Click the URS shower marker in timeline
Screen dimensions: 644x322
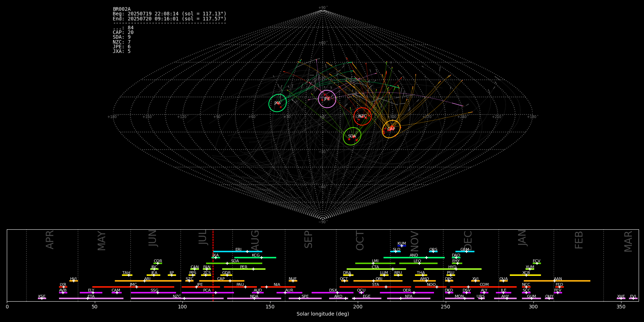click(x=481, y=298)
